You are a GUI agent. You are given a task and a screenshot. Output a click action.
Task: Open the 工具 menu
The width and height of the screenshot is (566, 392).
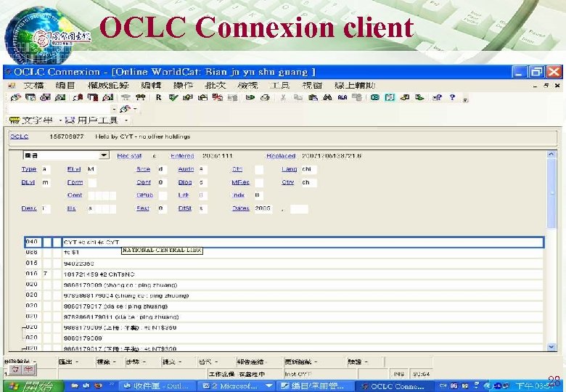click(x=280, y=86)
